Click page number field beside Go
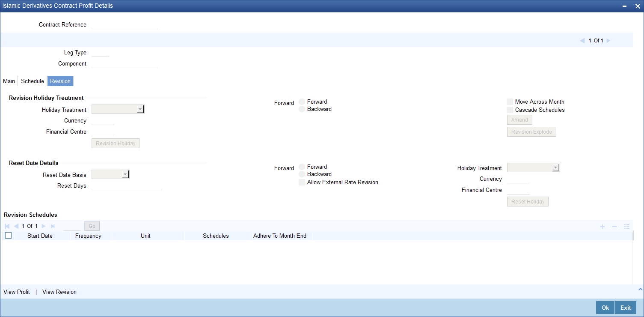Image resolution: width=644 pixels, height=317 pixels. coord(72,226)
